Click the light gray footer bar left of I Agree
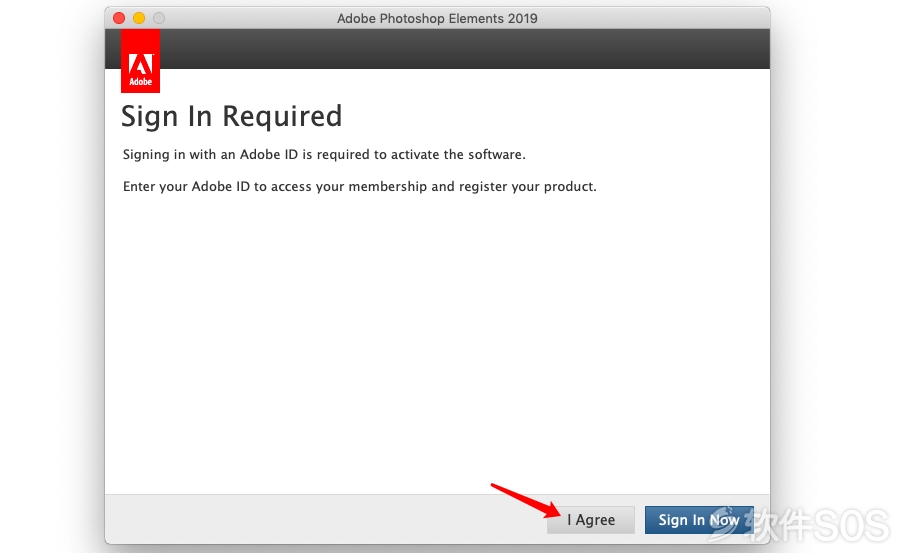The height and width of the screenshot is (553, 904). (x=323, y=519)
